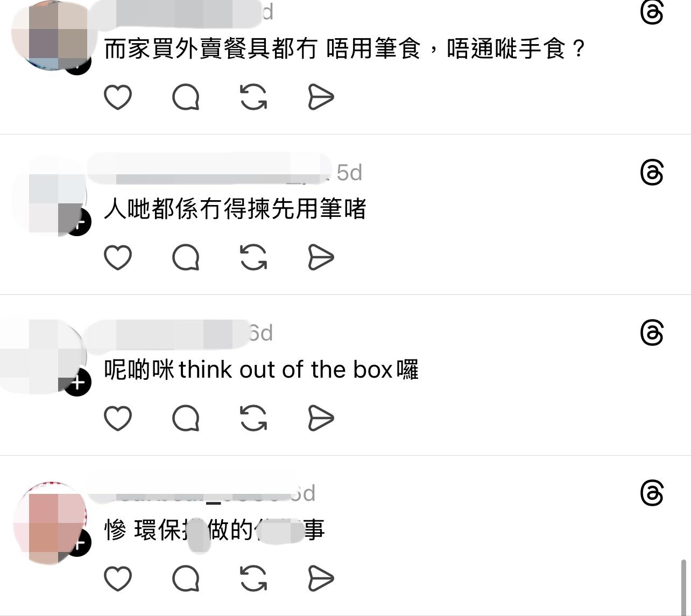Share the 慘 環保 comment via send icon
This screenshot has width=691, height=616.
pyautogui.click(x=321, y=578)
